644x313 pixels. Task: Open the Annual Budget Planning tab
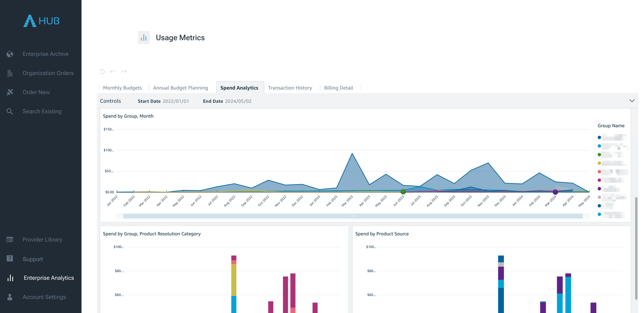(x=181, y=88)
